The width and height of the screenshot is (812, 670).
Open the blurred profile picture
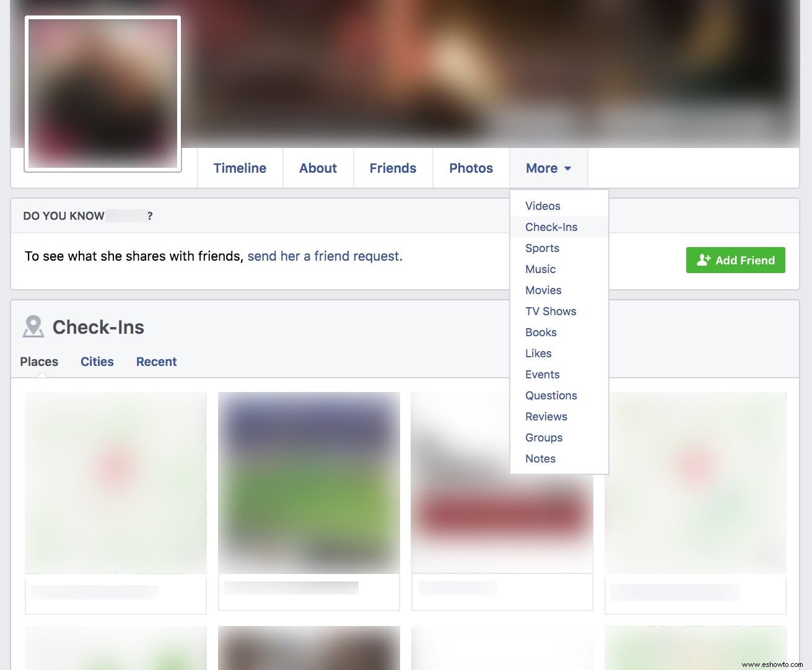[x=103, y=94]
